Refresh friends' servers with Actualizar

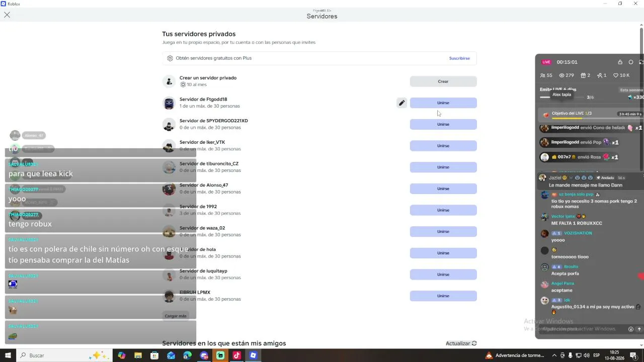point(461,343)
